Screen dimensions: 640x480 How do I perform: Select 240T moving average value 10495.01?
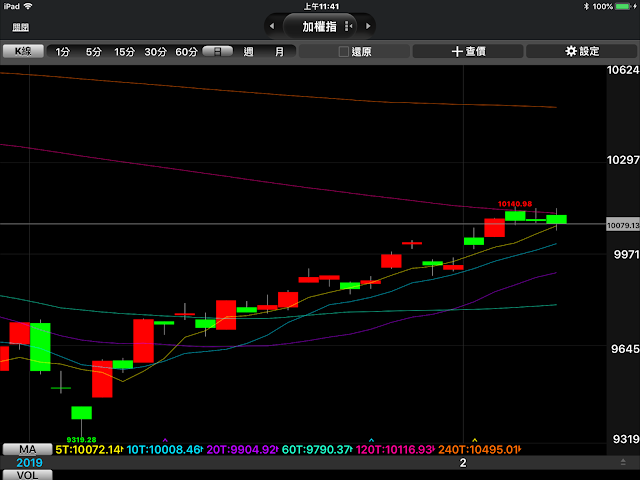[x=480, y=450]
